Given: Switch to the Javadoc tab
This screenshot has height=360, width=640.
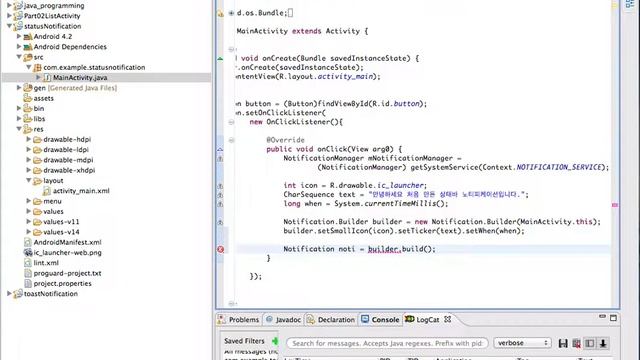Looking at the screenshot, I should (283, 320).
